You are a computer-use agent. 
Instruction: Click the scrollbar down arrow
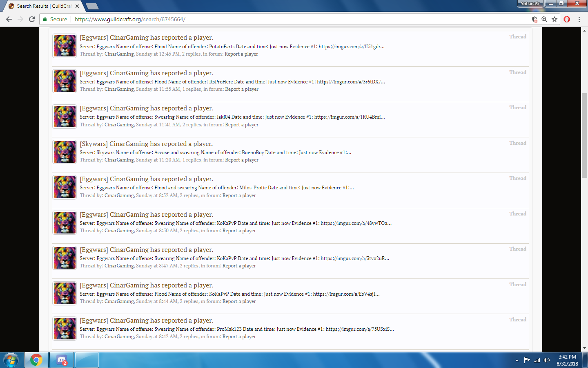pos(584,348)
